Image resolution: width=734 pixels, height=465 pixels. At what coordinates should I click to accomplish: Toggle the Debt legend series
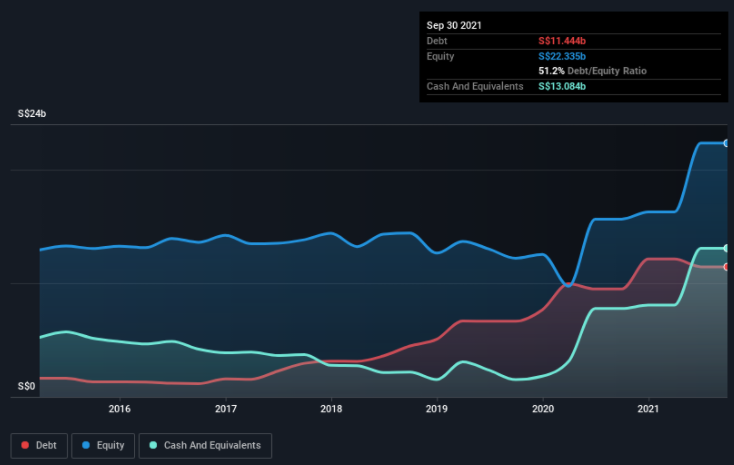tap(38, 445)
